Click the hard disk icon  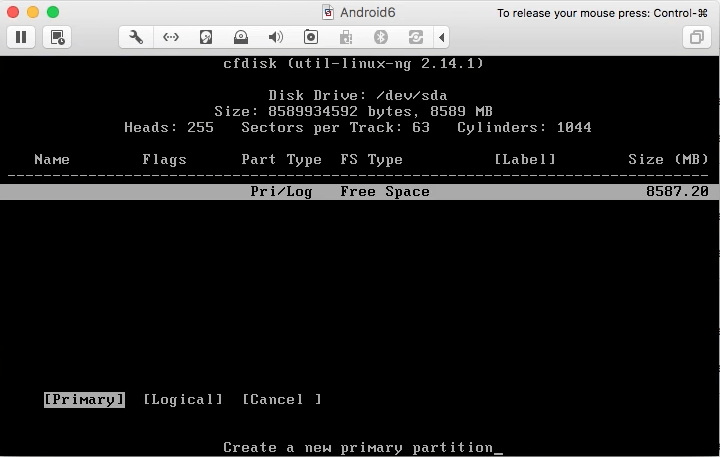(x=206, y=37)
